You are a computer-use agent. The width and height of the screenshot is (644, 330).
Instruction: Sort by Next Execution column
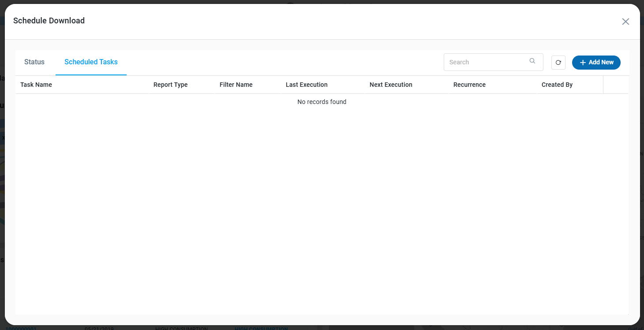[x=391, y=85]
